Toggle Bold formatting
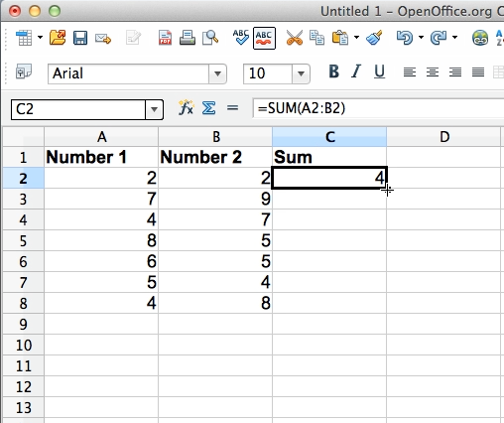The width and height of the screenshot is (504, 423). pyautogui.click(x=333, y=71)
